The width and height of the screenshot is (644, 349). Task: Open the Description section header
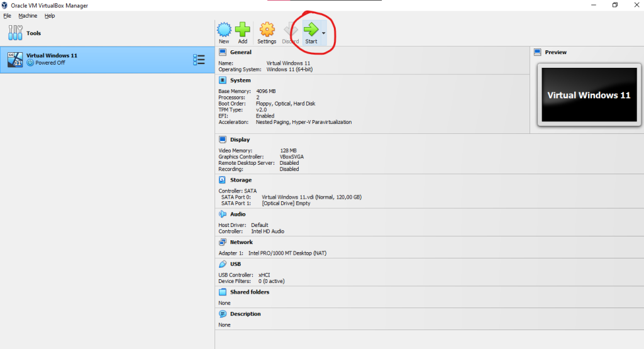point(245,314)
